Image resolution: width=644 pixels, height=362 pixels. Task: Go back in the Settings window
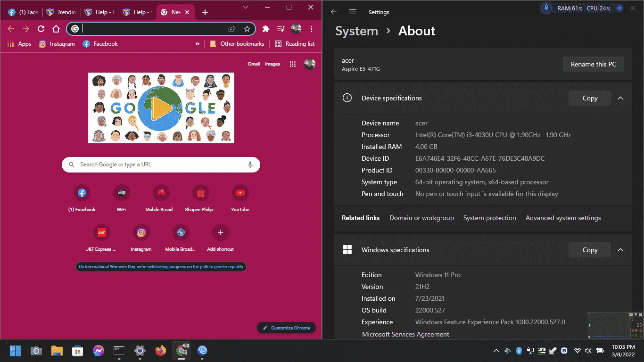[x=334, y=12]
